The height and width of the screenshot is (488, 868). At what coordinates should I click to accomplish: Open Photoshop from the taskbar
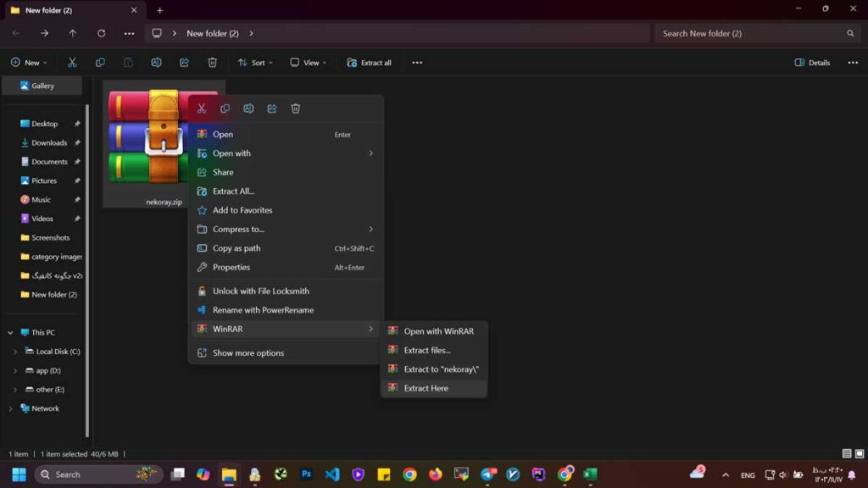tap(307, 474)
